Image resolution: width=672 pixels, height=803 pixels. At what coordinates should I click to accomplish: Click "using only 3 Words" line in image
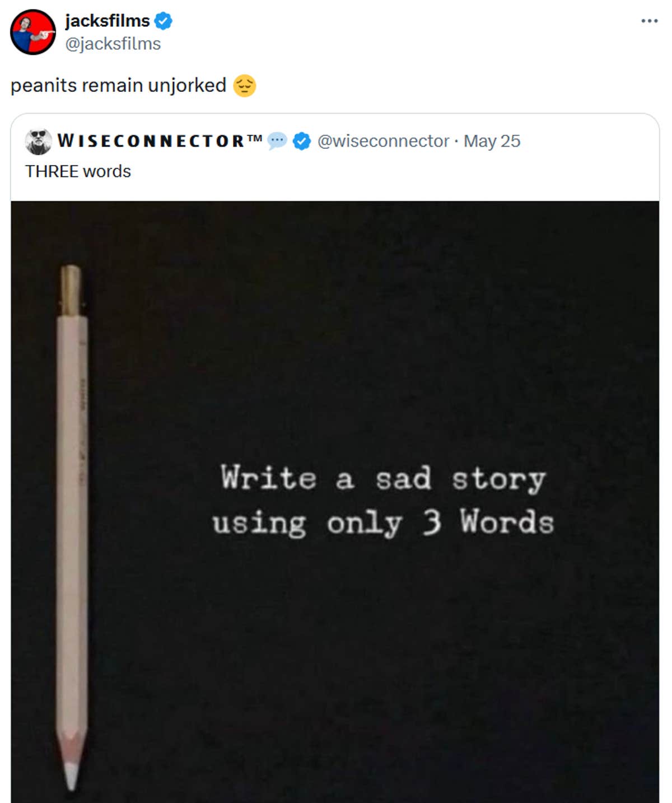tap(383, 523)
